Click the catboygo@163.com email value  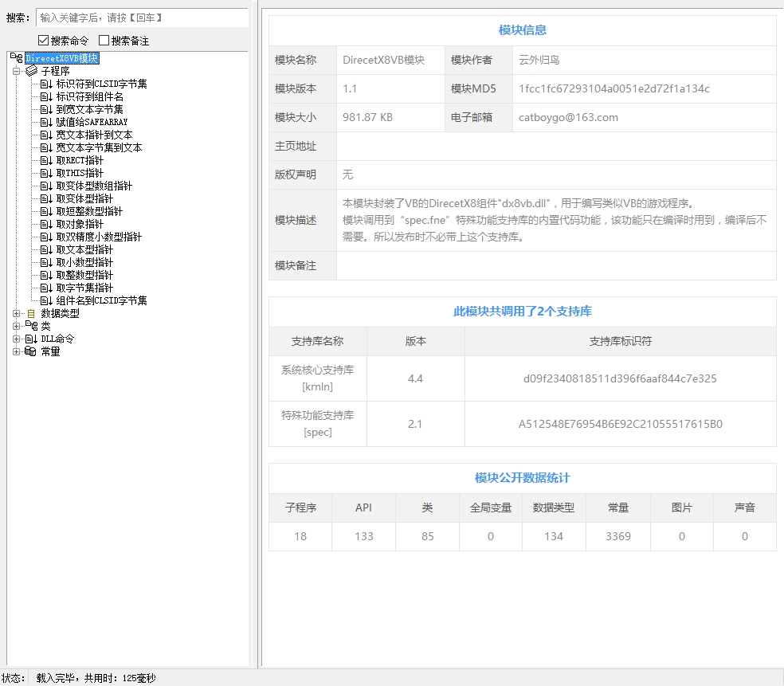pyautogui.click(x=568, y=117)
